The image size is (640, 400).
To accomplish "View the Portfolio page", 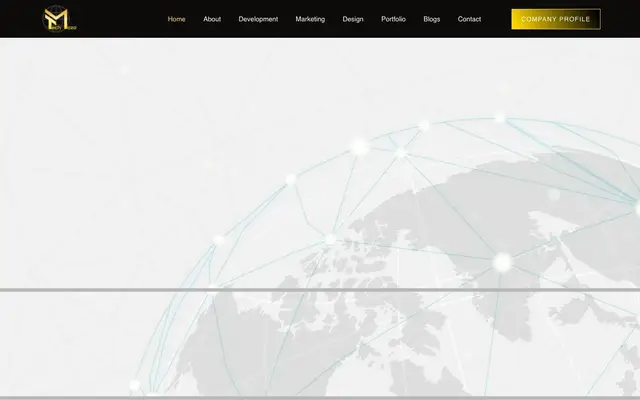I will 393,19.
